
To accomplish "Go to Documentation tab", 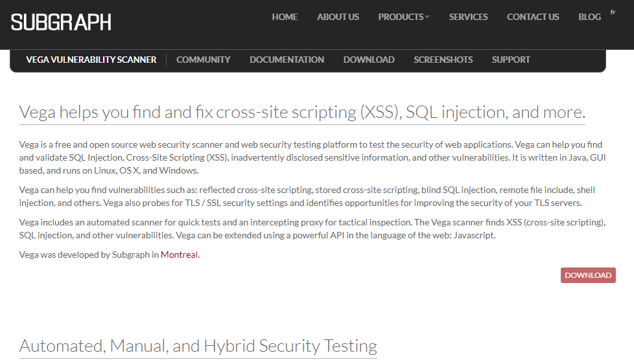I will pos(287,60).
